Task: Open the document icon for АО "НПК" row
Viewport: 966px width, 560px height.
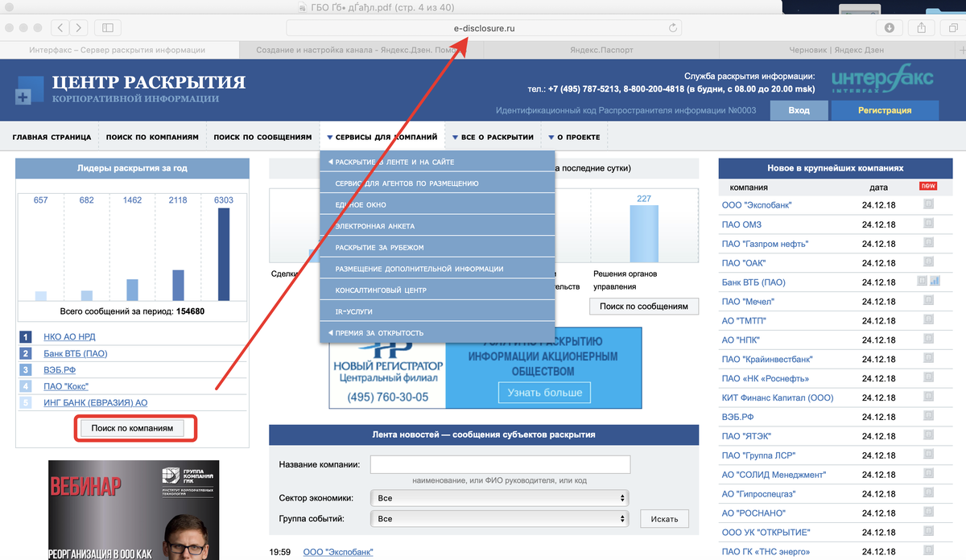Action: click(x=928, y=340)
